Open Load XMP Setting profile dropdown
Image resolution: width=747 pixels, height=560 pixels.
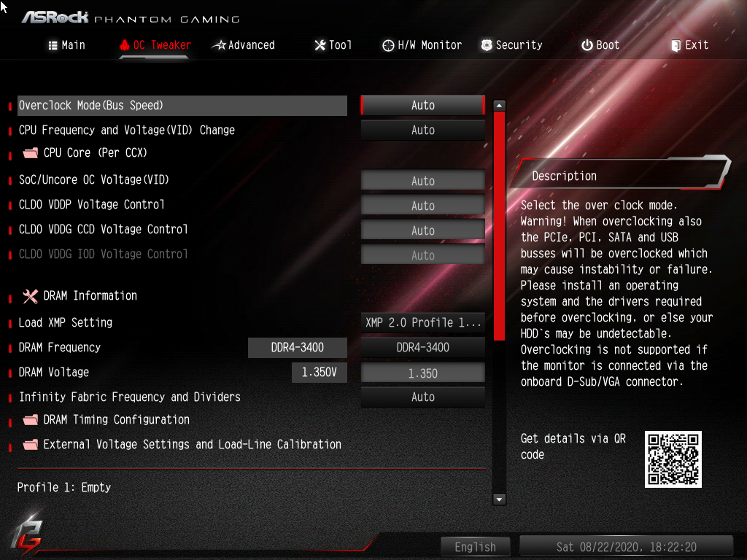pyautogui.click(x=423, y=322)
